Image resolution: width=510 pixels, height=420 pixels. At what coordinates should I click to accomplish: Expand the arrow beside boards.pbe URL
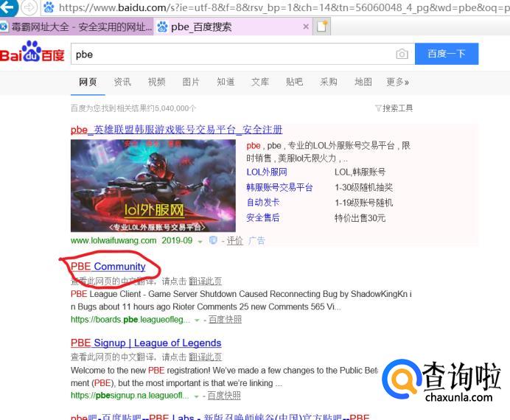pos(197,321)
